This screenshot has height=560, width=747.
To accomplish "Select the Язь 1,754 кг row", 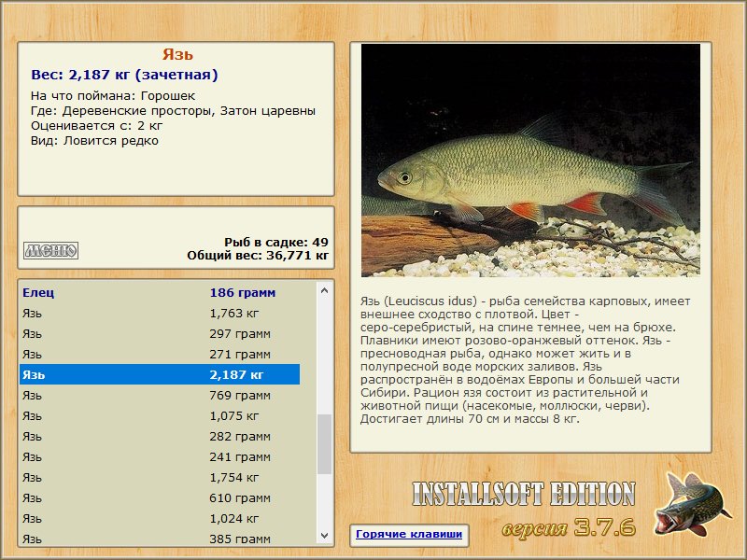I will click(x=160, y=477).
